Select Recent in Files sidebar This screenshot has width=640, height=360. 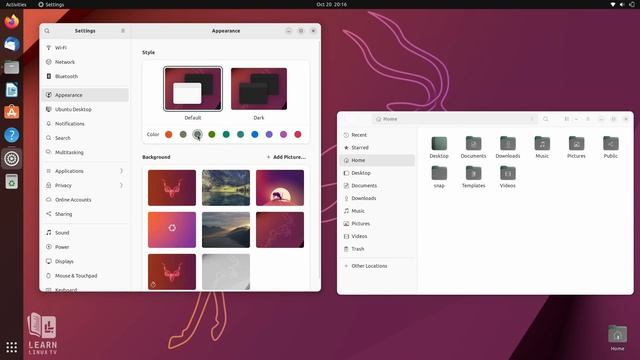click(x=377, y=135)
